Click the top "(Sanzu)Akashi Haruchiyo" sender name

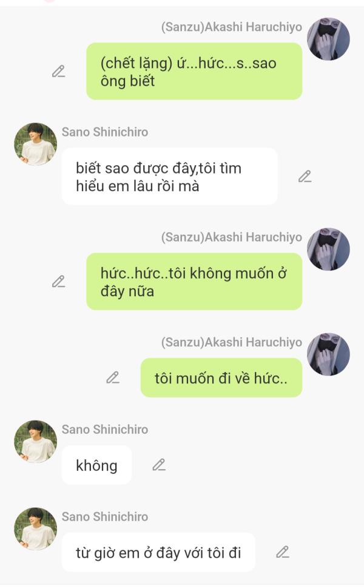point(231,27)
